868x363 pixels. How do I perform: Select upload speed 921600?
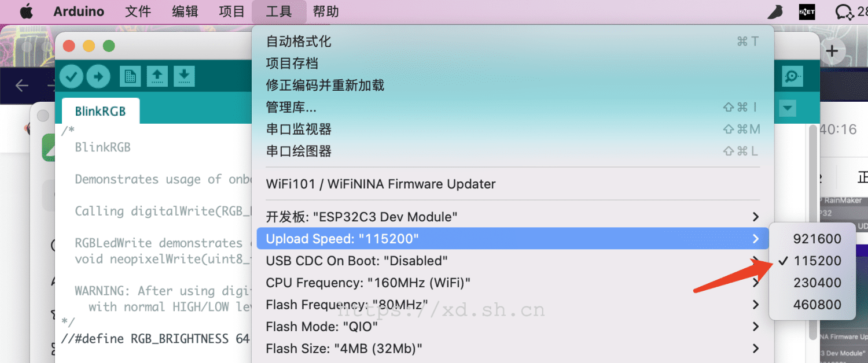812,239
